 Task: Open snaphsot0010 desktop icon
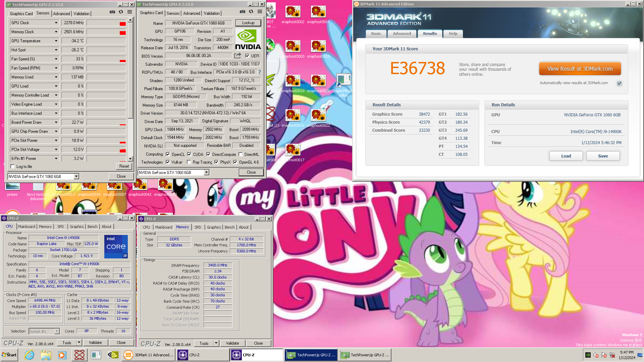point(293,84)
